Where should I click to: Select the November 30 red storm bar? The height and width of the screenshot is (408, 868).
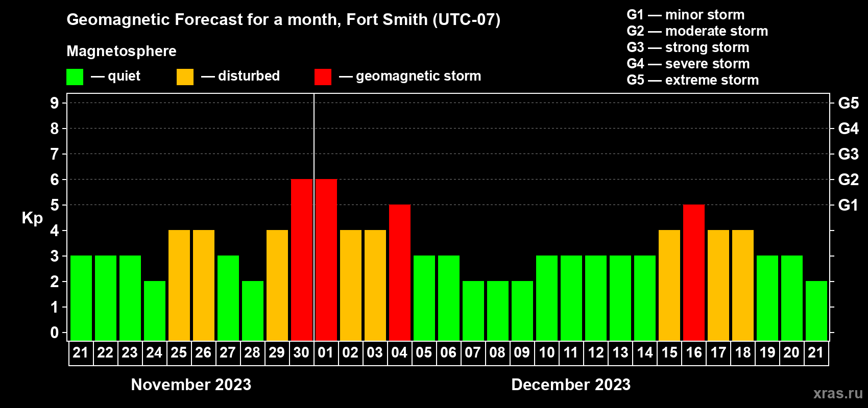click(302, 260)
